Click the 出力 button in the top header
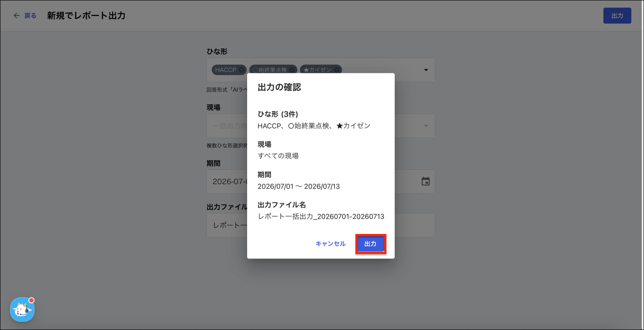Image resolution: width=644 pixels, height=330 pixels. point(617,16)
